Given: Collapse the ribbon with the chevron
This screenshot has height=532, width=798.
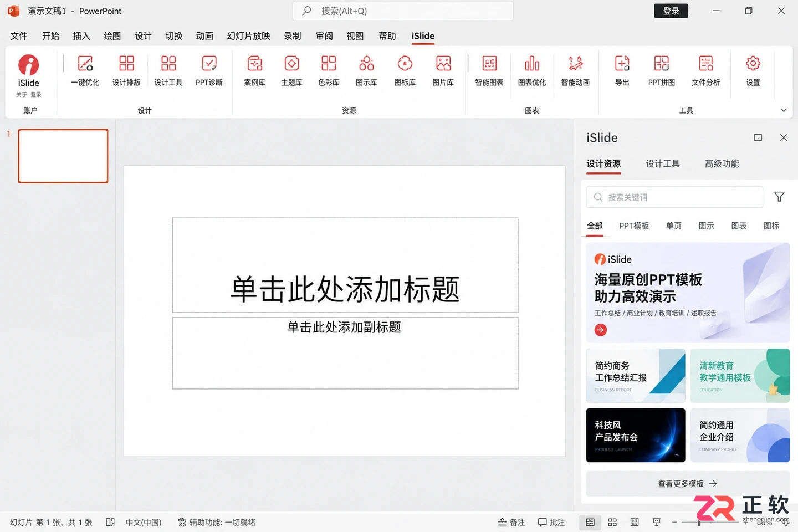Looking at the screenshot, I should 784,110.
